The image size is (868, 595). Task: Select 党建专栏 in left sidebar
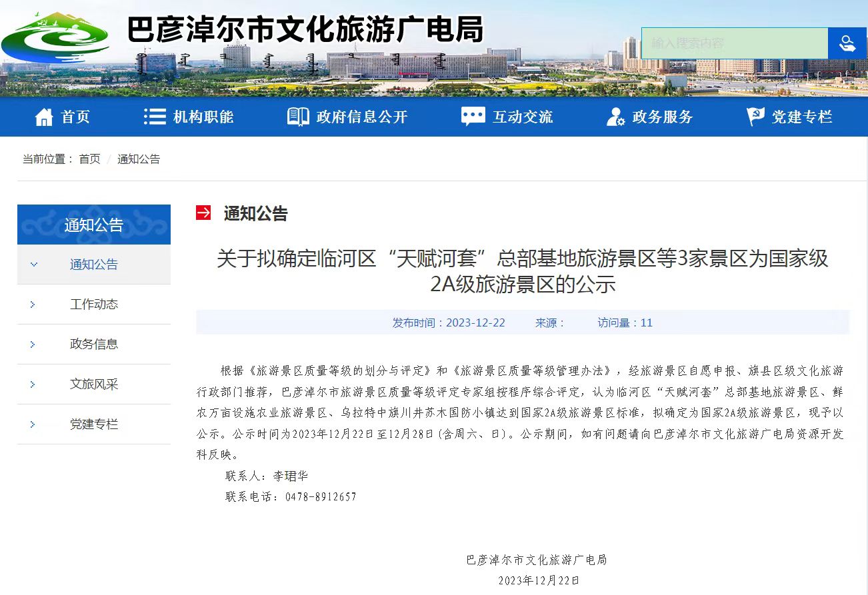[x=94, y=424]
